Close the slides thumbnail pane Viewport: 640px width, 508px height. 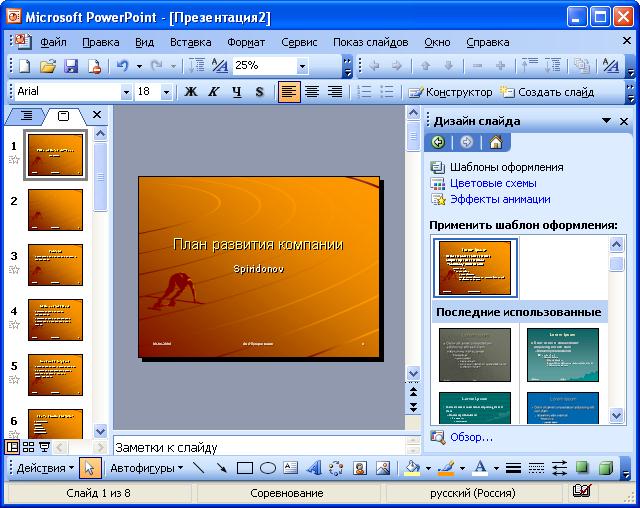click(x=97, y=115)
